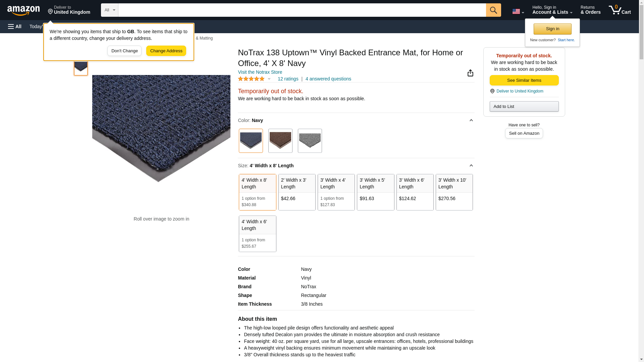Select the 2' Width x 3' Length size

point(297,192)
